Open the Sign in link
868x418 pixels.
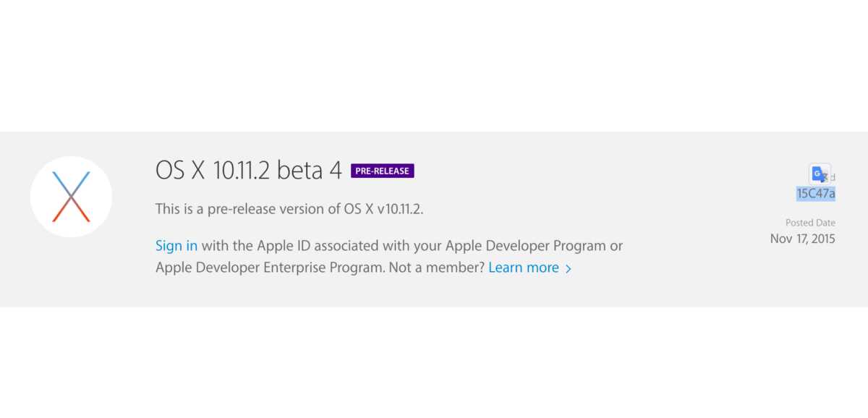(176, 245)
